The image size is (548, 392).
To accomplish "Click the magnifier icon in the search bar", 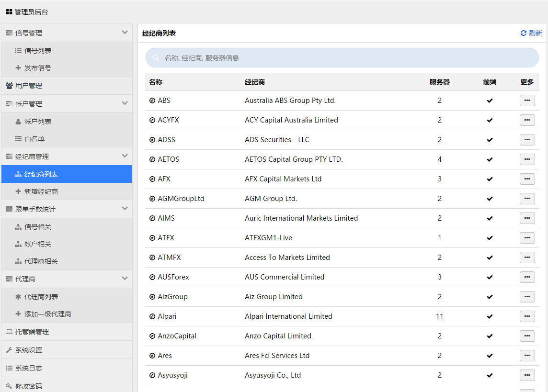I will (x=156, y=58).
